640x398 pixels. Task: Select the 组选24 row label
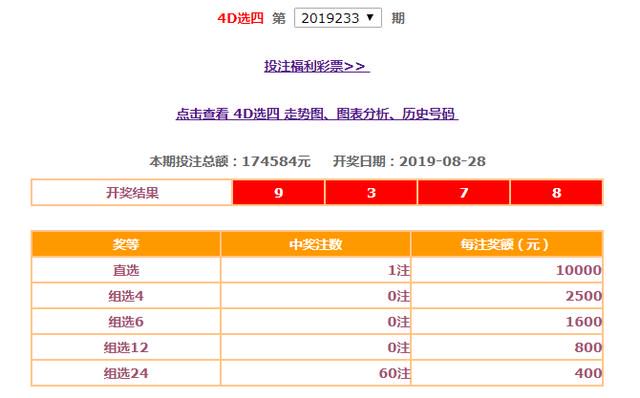(126, 373)
